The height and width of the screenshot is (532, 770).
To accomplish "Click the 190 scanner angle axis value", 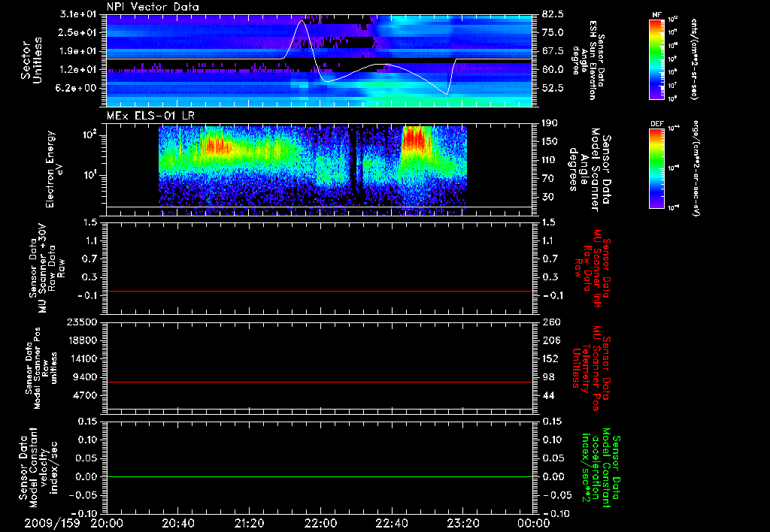I will coord(550,123).
